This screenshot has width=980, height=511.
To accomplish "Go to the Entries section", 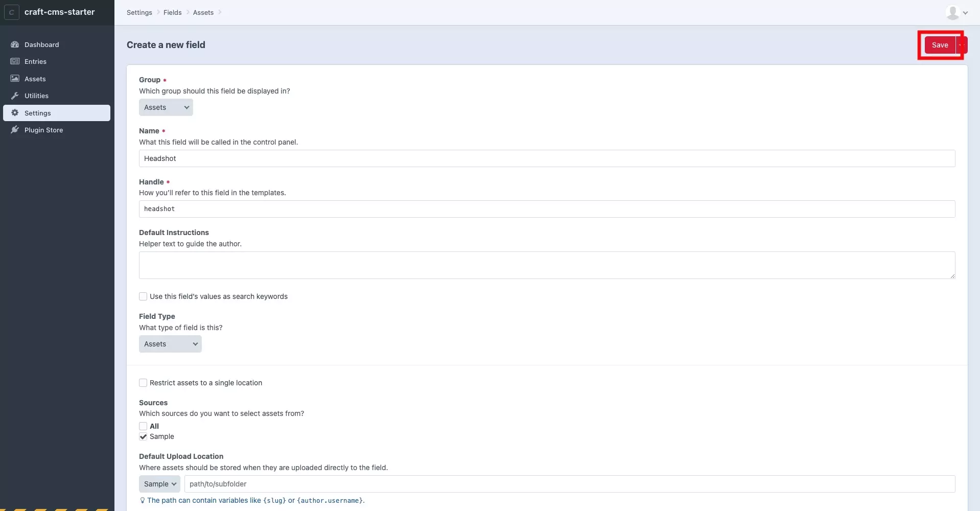I will tap(57, 61).
